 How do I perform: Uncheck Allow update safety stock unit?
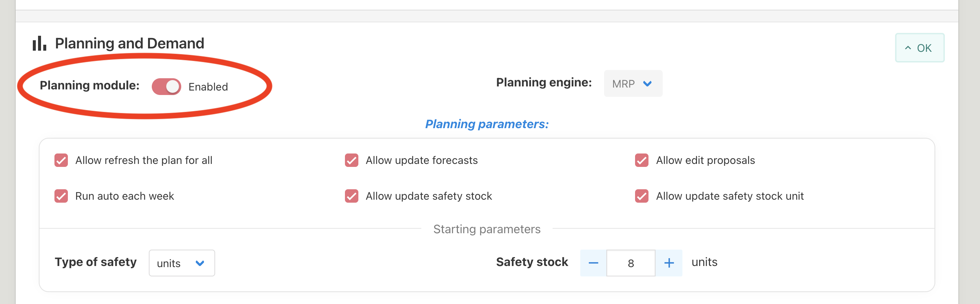tap(641, 196)
